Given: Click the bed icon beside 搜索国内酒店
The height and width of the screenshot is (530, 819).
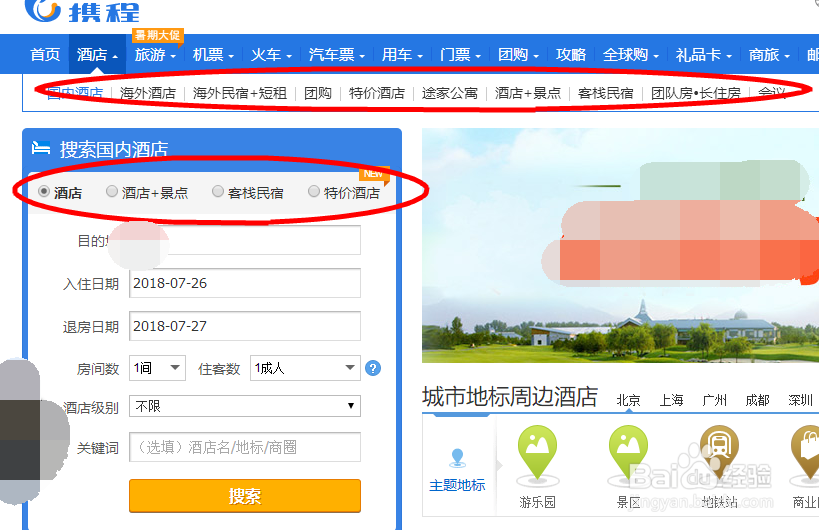Looking at the screenshot, I should (41, 148).
